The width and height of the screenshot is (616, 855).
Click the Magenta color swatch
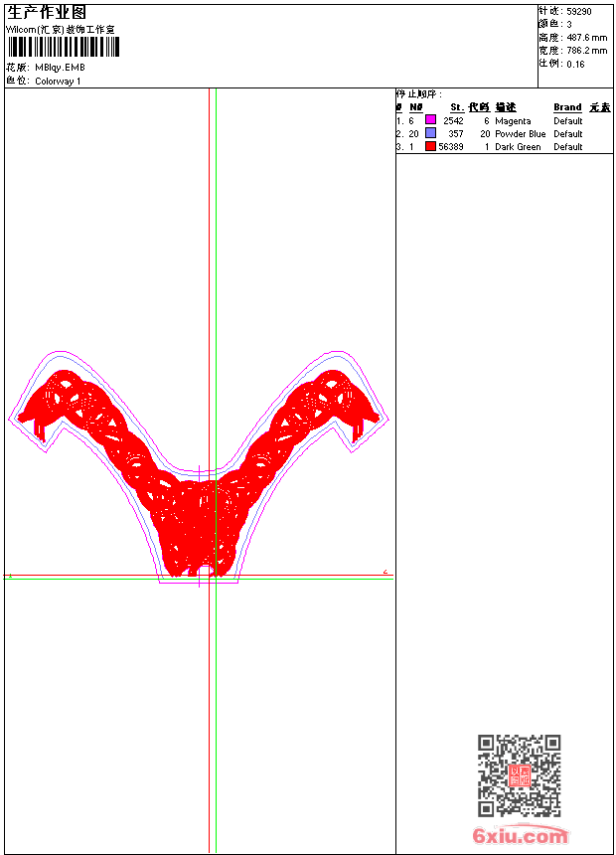tap(430, 120)
